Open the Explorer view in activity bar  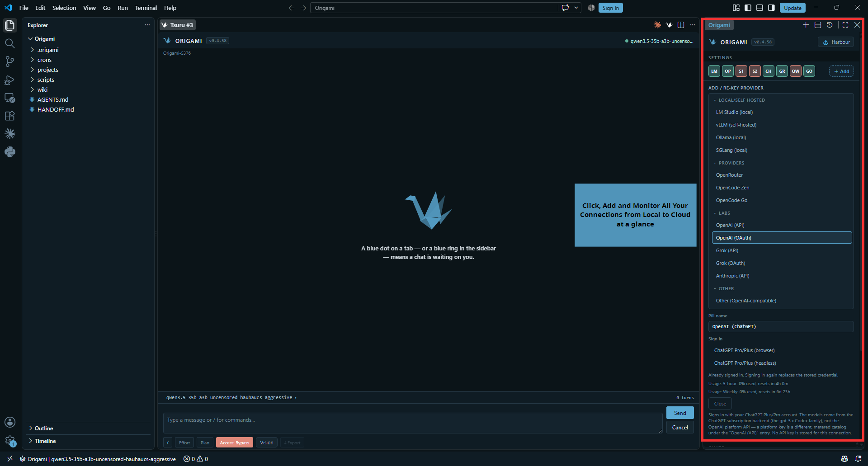[x=10, y=25]
